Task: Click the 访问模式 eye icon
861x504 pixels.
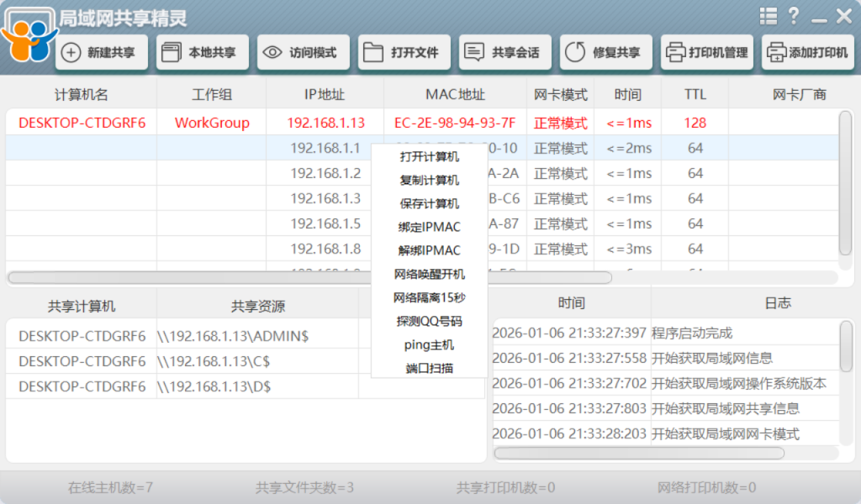Action: pos(272,53)
